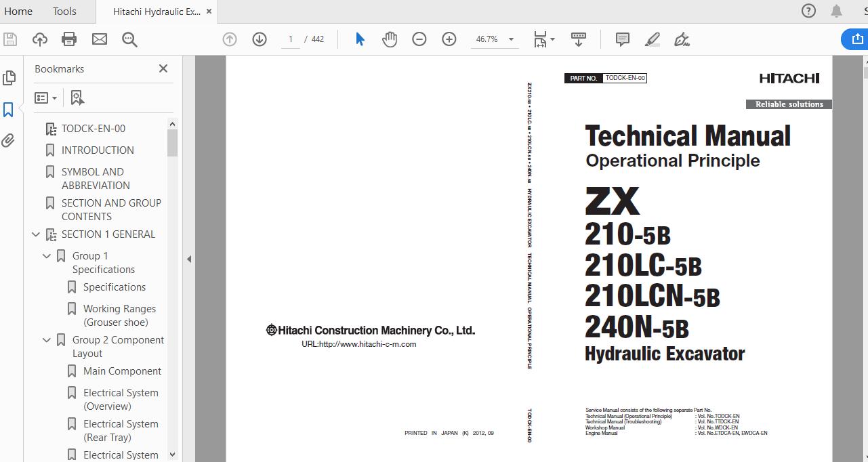Open Electrical System (Rear Tray) bookmark
The height and width of the screenshot is (462, 868).
[121, 431]
